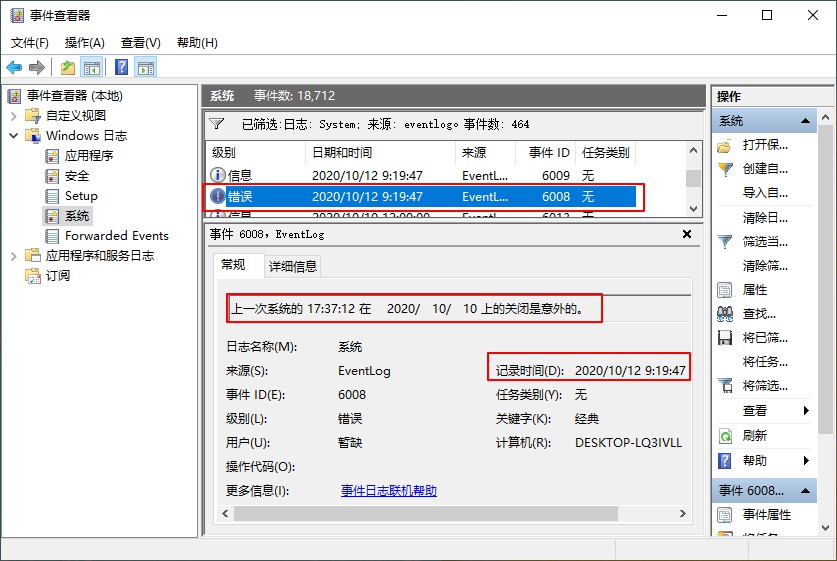Open the 文件(F) menu
This screenshot has width=837, height=561.
[x=30, y=43]
